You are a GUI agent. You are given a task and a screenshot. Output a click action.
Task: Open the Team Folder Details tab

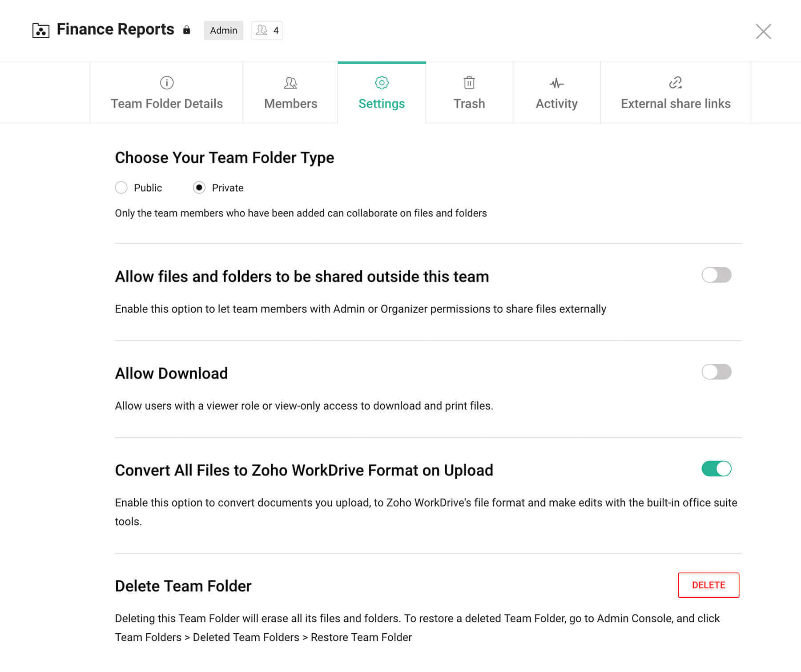(x=167, y=103)
